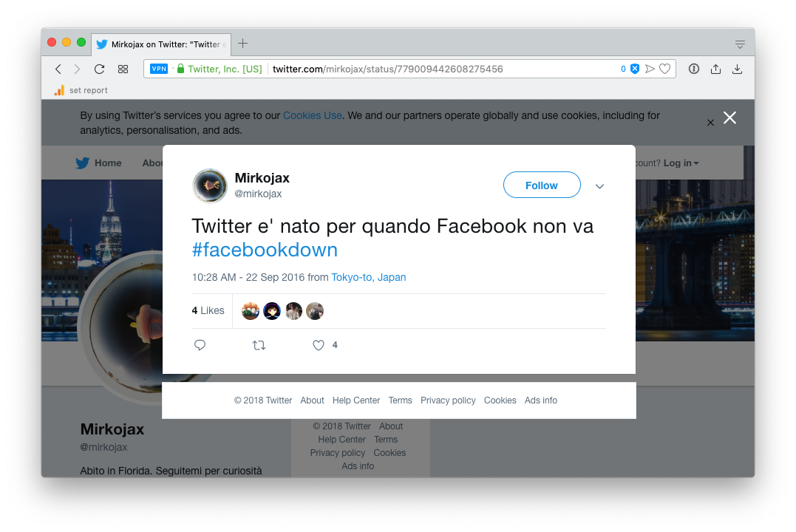Click the browser back arrow
The image size is (796, 532).
(x=58, y=69)
